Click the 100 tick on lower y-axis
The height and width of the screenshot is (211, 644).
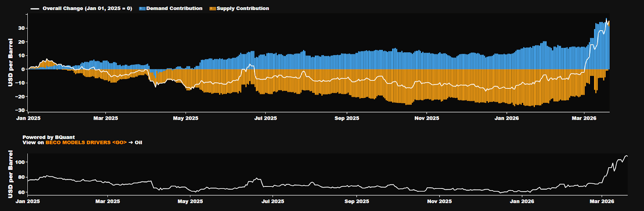(20, 162)
